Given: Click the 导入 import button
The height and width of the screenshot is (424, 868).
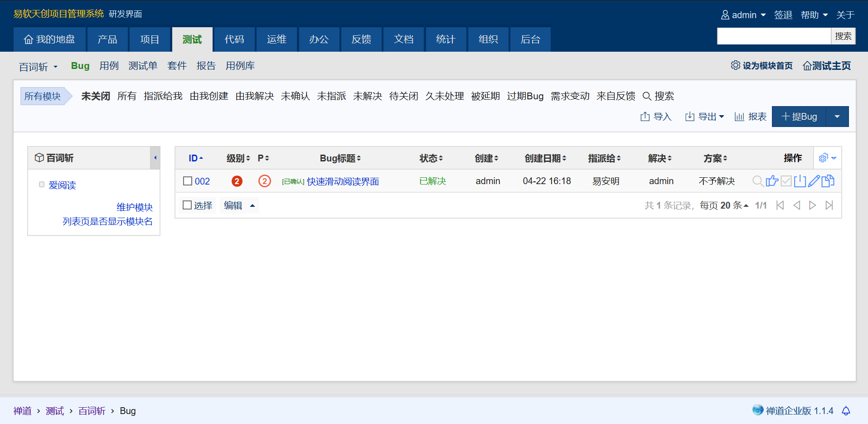Looking at the screenshot, I should 655,117.
